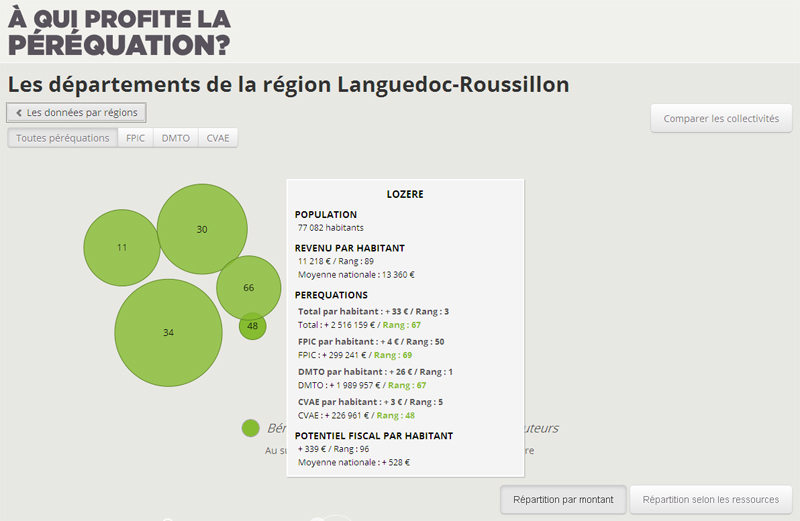
Task: Click the LOZERE tooltip title
Action: pyautogui.click(x=405, y=194)
